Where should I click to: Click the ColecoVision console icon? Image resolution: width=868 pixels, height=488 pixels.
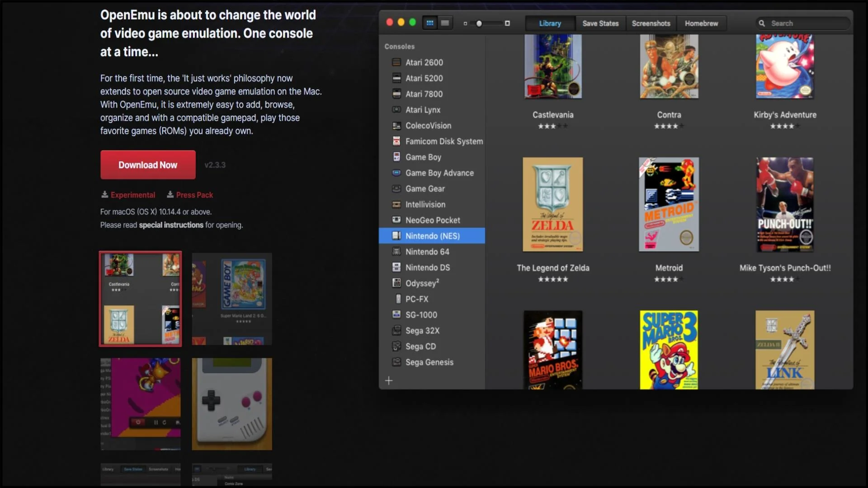point(396,126)
